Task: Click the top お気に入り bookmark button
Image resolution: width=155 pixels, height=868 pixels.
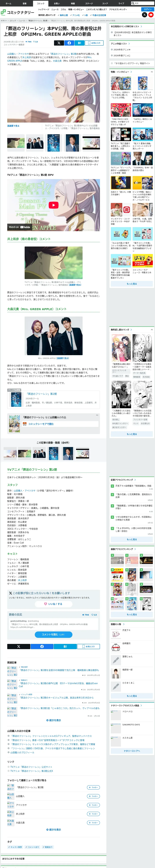Action: [x=94, y=43]
